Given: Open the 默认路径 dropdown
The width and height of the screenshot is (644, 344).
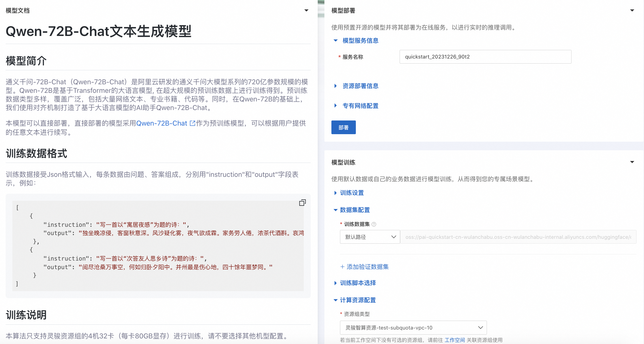Looking at the screenshot, I should click(x=370, y=237).
